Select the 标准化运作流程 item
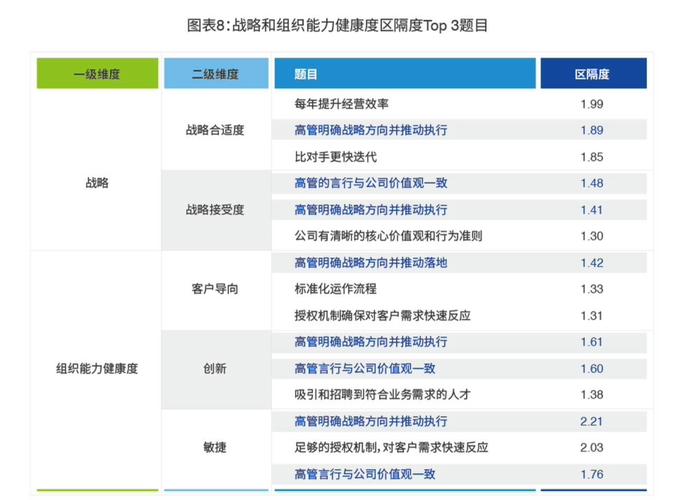This screenshot has height=500, width=677. tap(336, 289)
